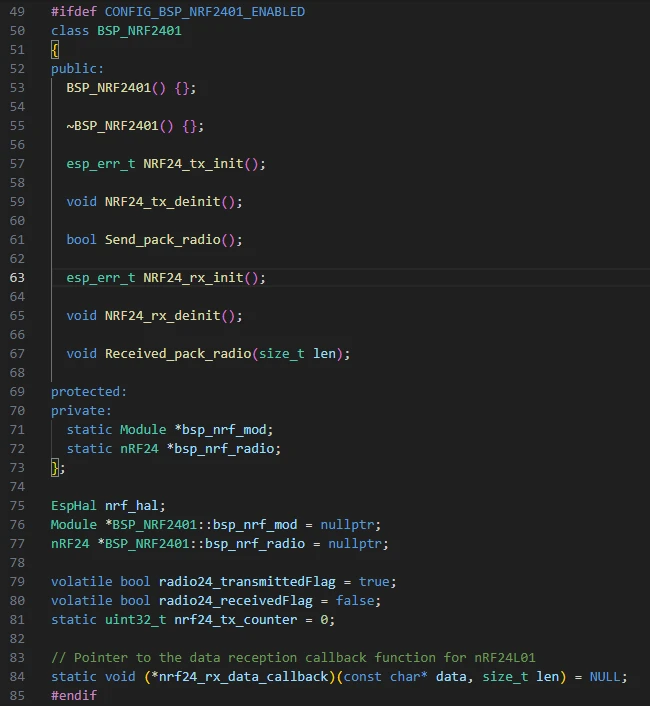Screen dimensions: 650x706
Task: Click the private: access specifier
Action: point(81,411)
